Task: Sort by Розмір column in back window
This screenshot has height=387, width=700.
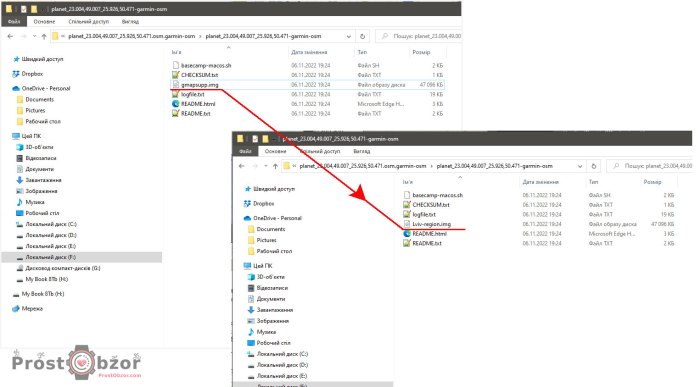Action: [x=421, y=52]
